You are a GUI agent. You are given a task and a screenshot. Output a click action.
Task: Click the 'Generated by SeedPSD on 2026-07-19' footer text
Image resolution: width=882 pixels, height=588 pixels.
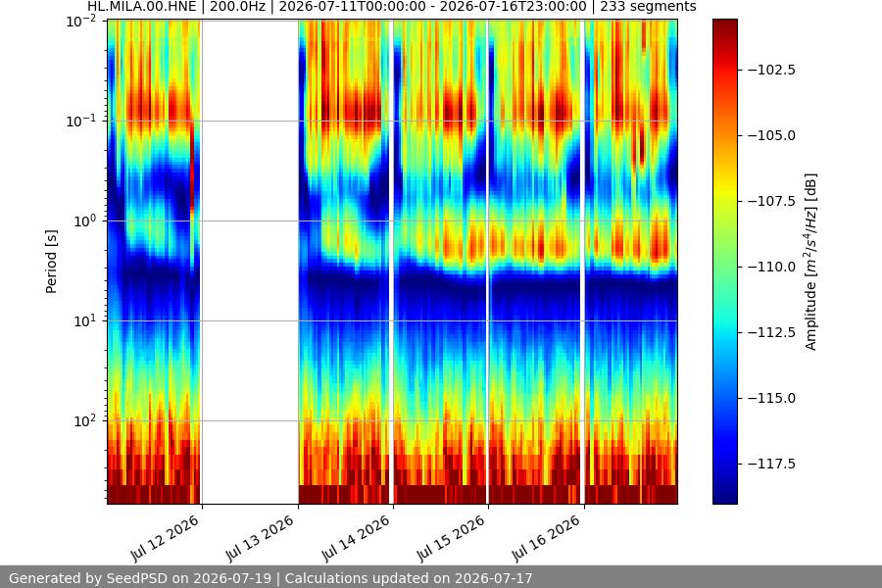(x=140, y=578)
